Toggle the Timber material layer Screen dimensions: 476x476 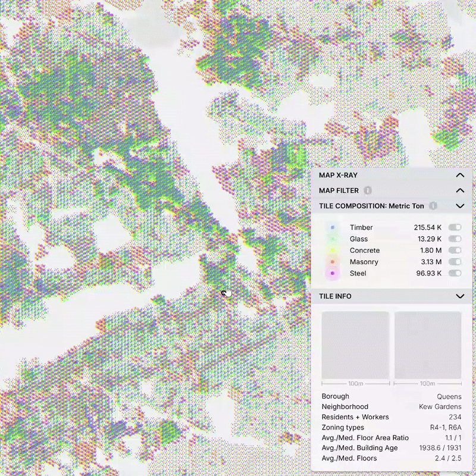click(x=455, y=227)
